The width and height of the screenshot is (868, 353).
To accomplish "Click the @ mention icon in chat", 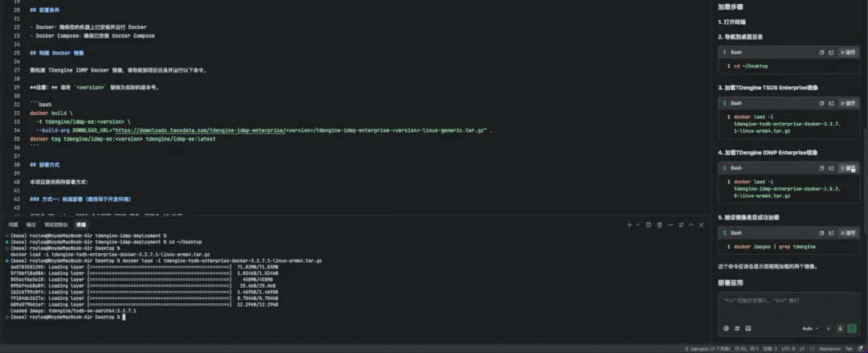I will point(727,328).
